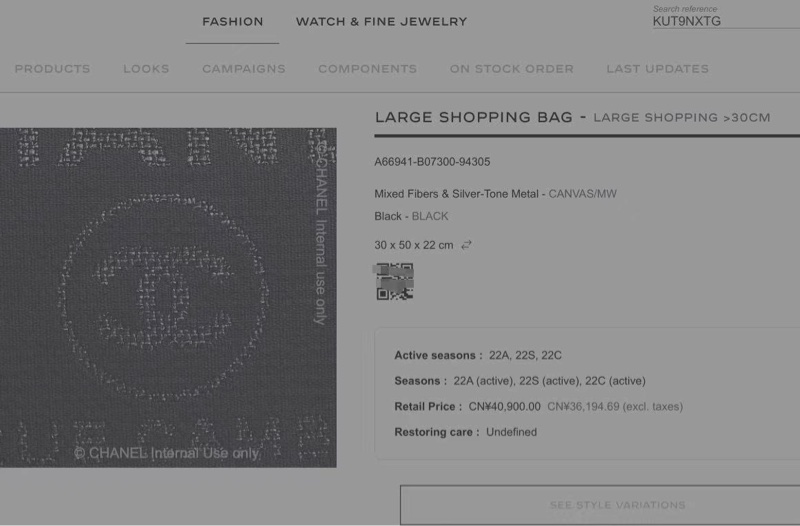The height and width of the screenshot is (526, 800).
Task: Click the Active seasons value 22A, 22S, 22C
Action: [525, 356]
